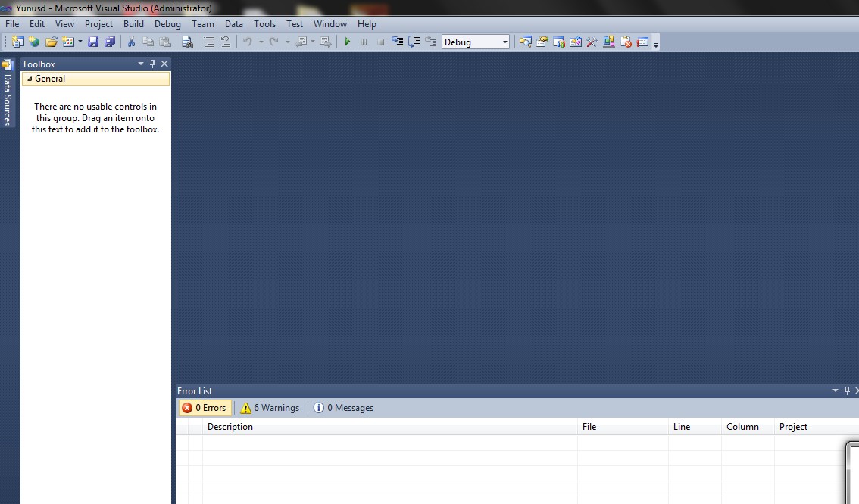Open the Tools menu
The image size is (859, 504).
coord(264,24)
